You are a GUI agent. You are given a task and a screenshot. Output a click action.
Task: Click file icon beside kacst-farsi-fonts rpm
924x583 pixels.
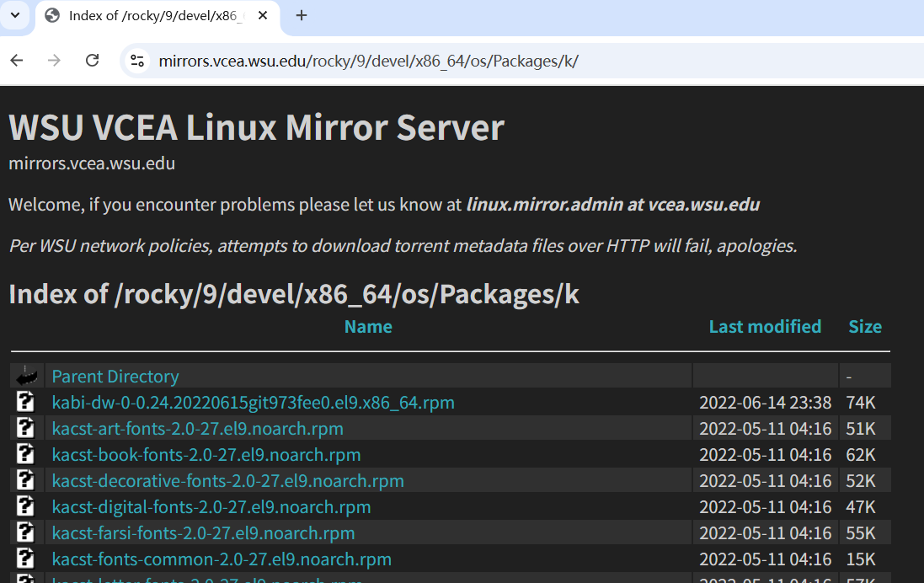(x=25, y=532)
